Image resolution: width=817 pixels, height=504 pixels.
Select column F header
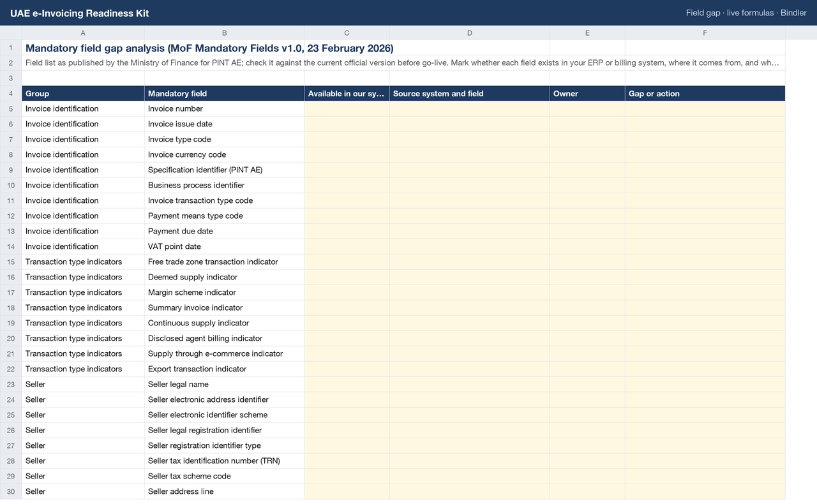pyautogui.click(x=705, y=33)
